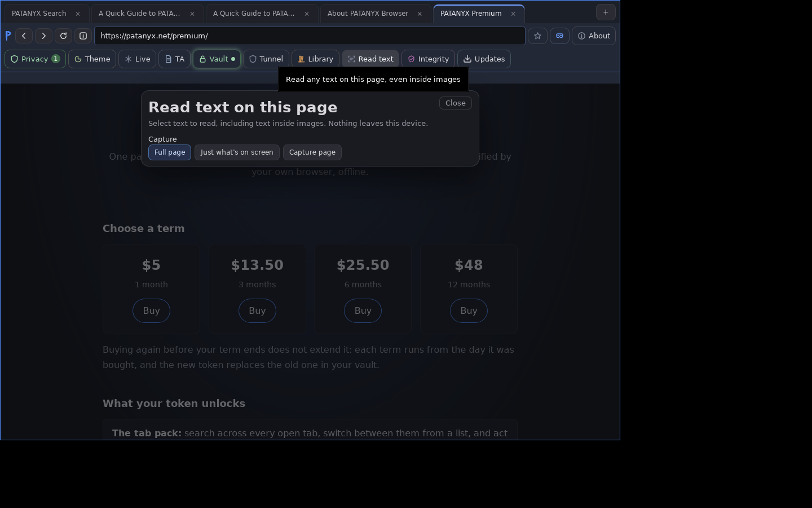
Task: Close the second Quick Guide tab
Action: pyautogui.click(x=307, y=14)
